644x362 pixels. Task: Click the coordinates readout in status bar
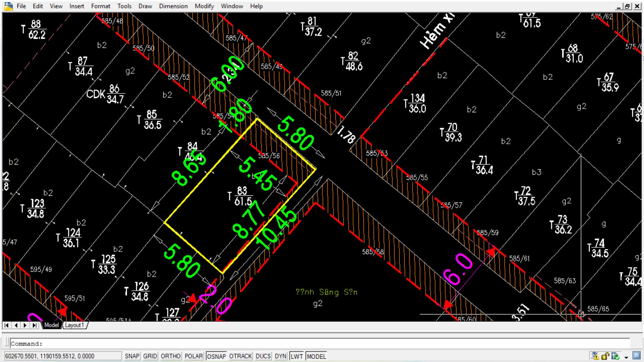coord(62,356)
